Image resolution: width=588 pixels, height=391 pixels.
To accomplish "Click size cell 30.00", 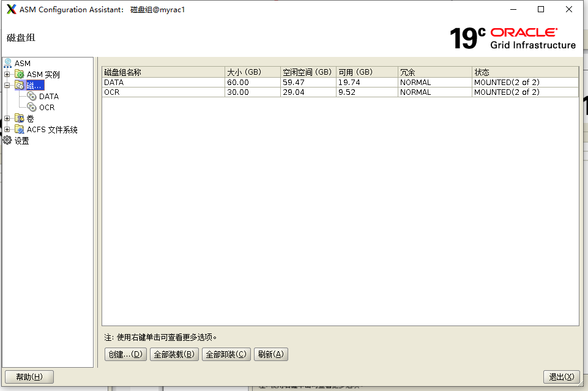I will click(x=252, y=92).
